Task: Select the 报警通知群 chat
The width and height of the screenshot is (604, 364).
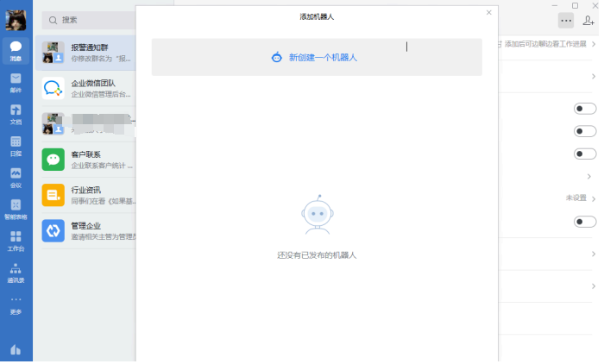Action: click(x=88, y=53)
